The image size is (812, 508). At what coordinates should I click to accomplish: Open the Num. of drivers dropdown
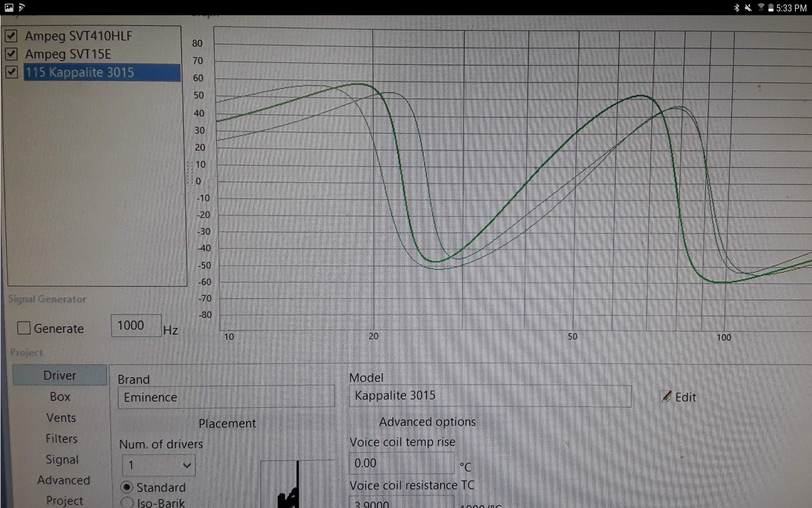[159, 465]
